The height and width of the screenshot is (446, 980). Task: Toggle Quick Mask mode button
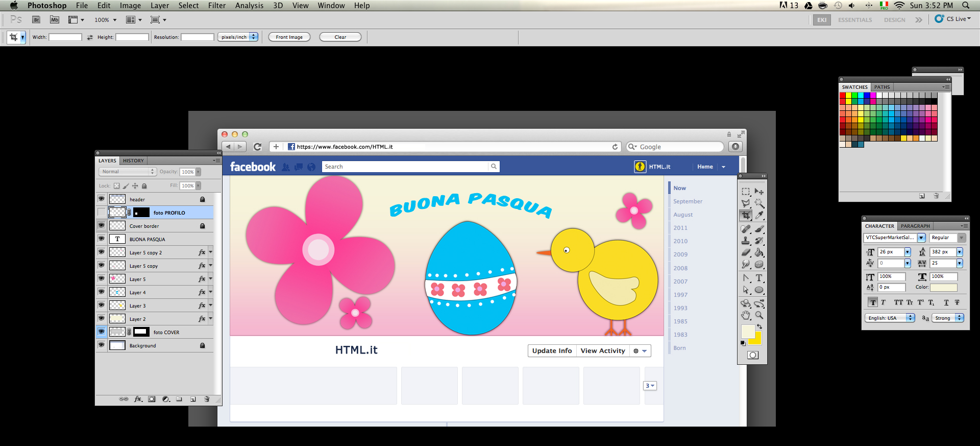click(753, 355)
